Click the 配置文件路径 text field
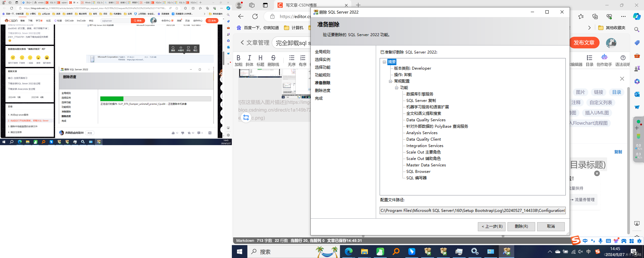Screen dimensions: 644x258 473,210
